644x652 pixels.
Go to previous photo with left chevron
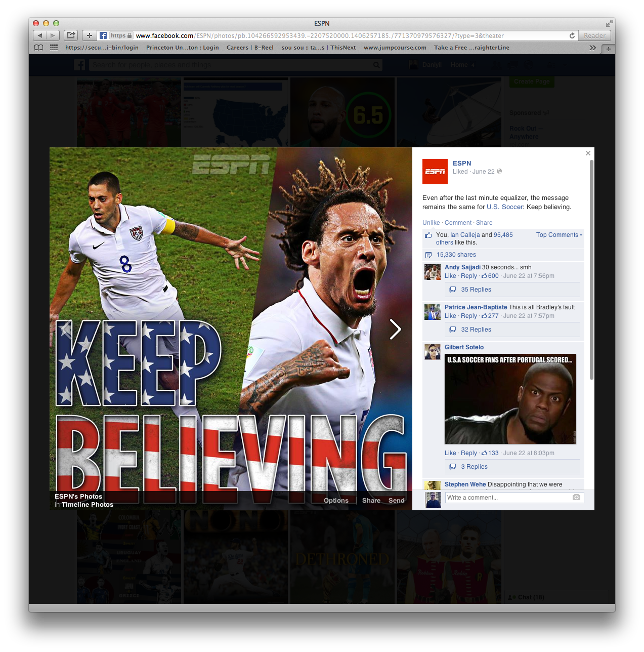(x=66, y=329)
